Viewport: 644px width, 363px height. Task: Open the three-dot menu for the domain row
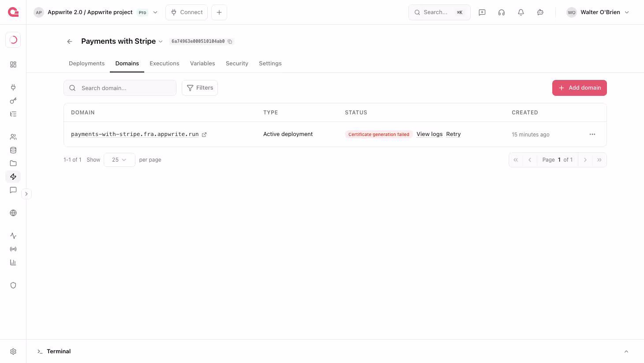[x=592, y=134]
